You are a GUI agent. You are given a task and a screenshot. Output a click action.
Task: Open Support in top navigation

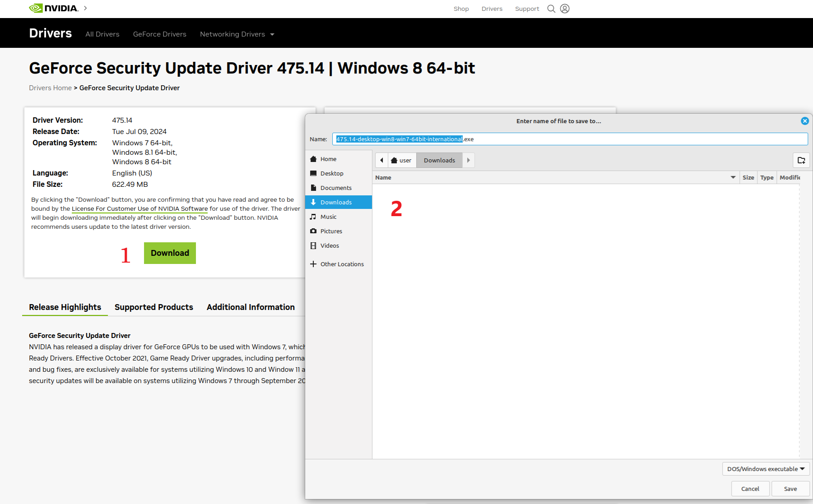[x=527, y=9]
